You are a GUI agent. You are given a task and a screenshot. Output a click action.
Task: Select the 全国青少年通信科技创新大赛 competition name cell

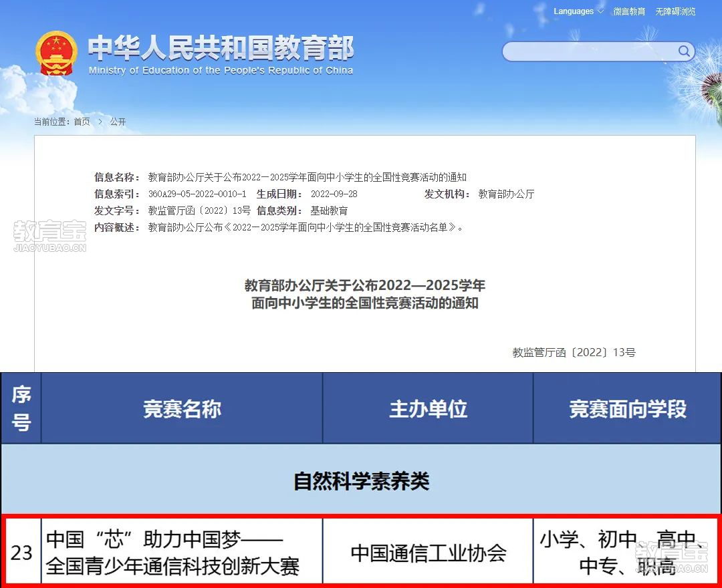[x=182, y=552]
